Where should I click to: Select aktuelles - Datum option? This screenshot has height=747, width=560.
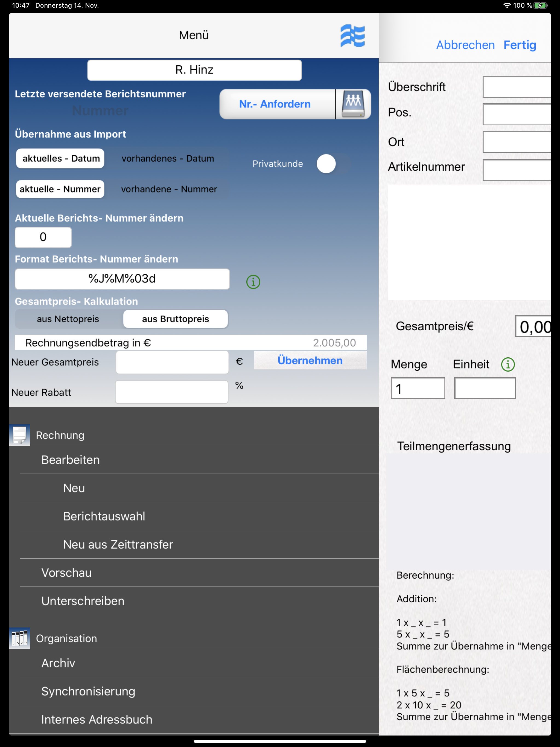tap(60, 158)
